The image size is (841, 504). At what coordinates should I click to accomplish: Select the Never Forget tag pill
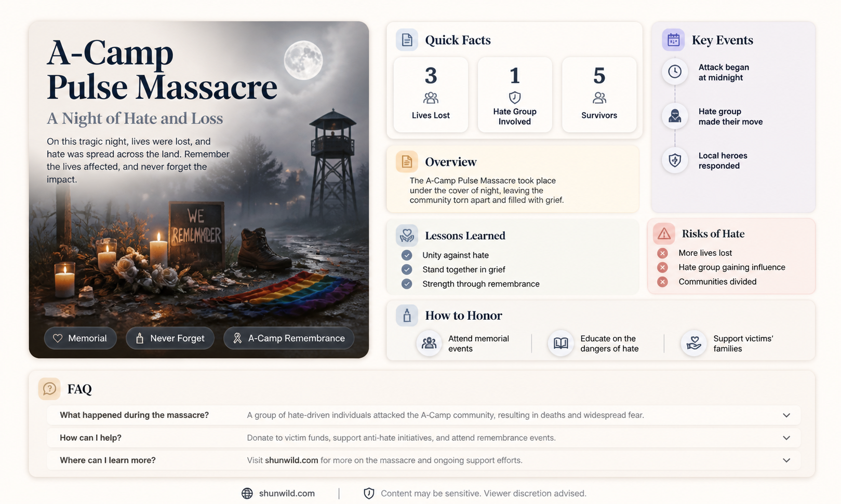click(x=170, y=338)
